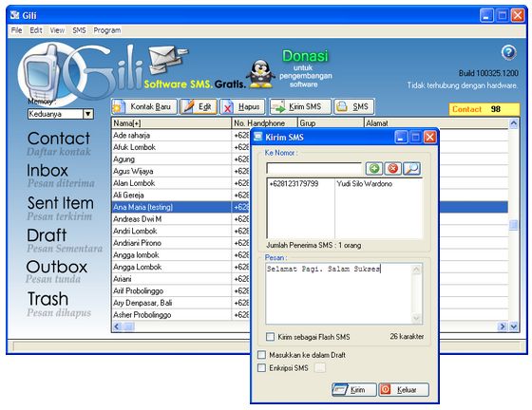Screen dimensions: 532x410
Task: Open the Inbox section
Action: pyautogui.click(x=47, y=171)
